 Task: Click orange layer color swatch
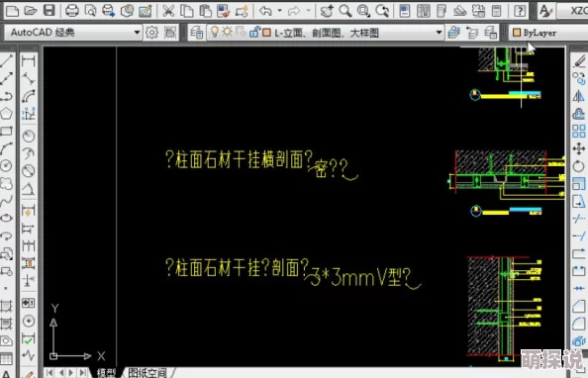[266, 33]
